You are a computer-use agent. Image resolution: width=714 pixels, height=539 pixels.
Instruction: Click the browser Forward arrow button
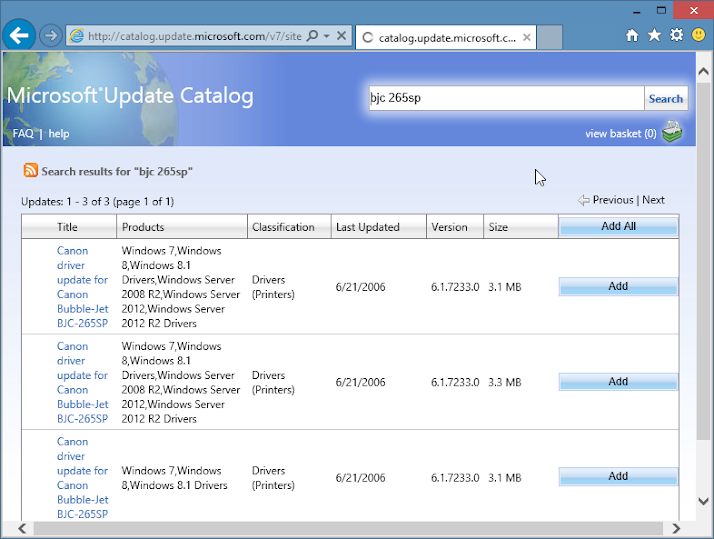tap(51, 36)
